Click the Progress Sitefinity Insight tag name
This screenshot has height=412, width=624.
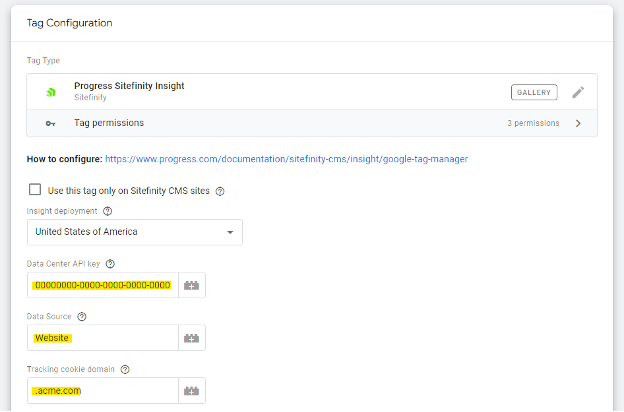(x=129, y=86)
